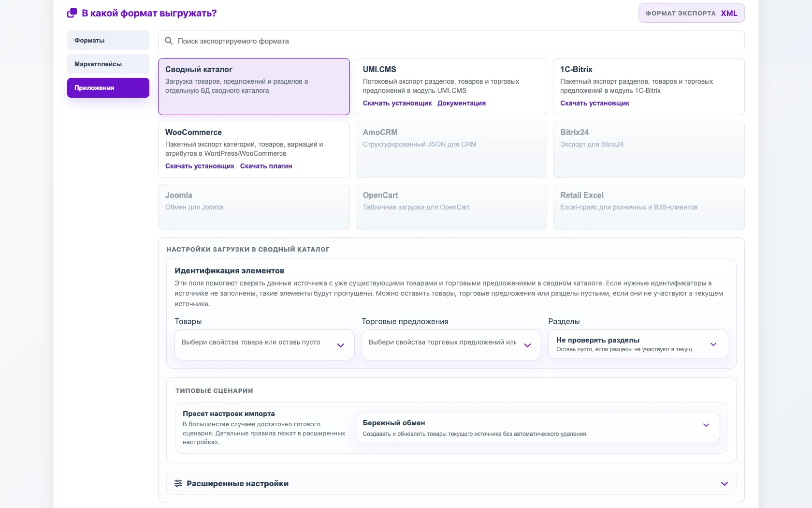Click the sliders icon next to Расширенные настройки
The image size is (812, 508).
click(x=178, y=483)
